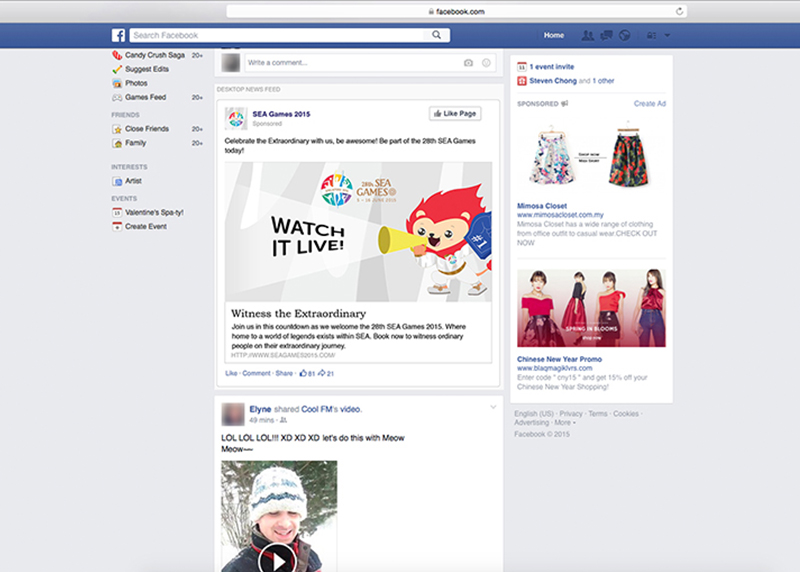This screenshot has width=800, height=572.
Task: Open privacy shortcuts lock icon
Action: pyautogui.click(x=651, y=36)
